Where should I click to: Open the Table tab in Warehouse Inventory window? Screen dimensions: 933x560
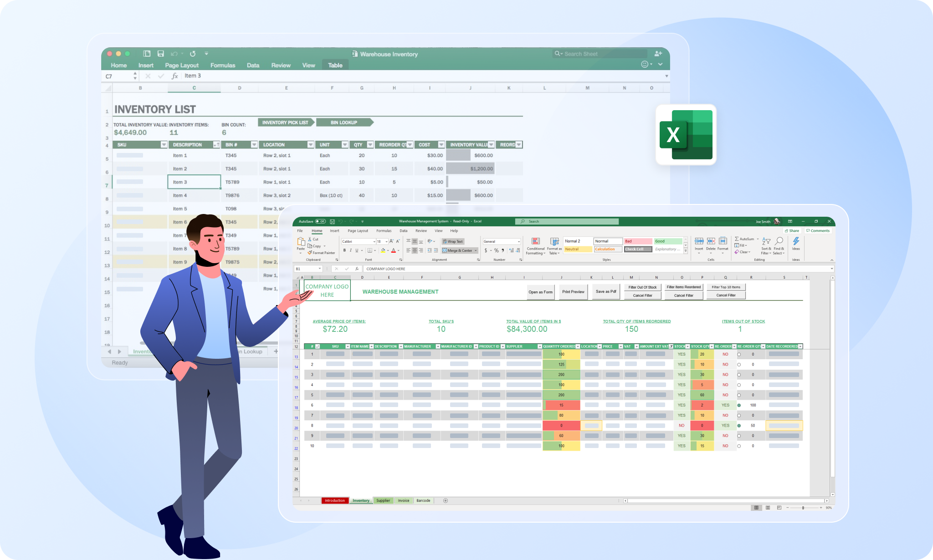click(335, 66)
